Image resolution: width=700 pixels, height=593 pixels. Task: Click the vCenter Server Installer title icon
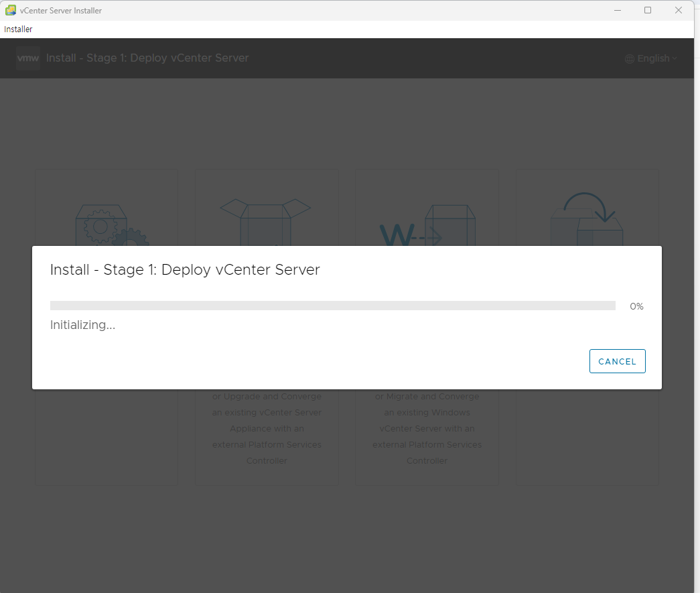click(10, 10)
